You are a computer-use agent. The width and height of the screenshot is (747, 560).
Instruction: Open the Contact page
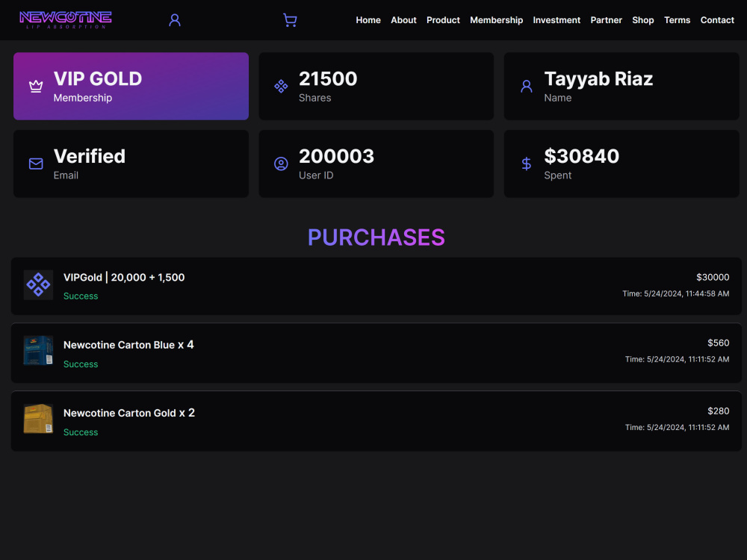tap(717, 20)
